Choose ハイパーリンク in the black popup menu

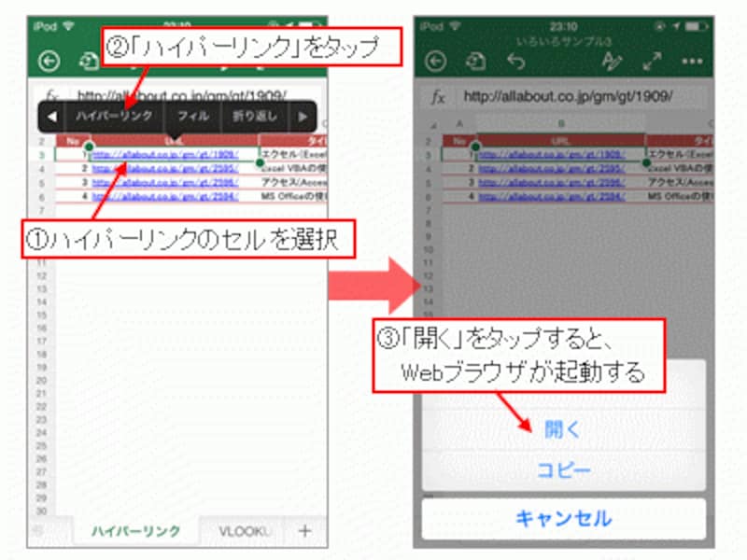click(114, 116)
